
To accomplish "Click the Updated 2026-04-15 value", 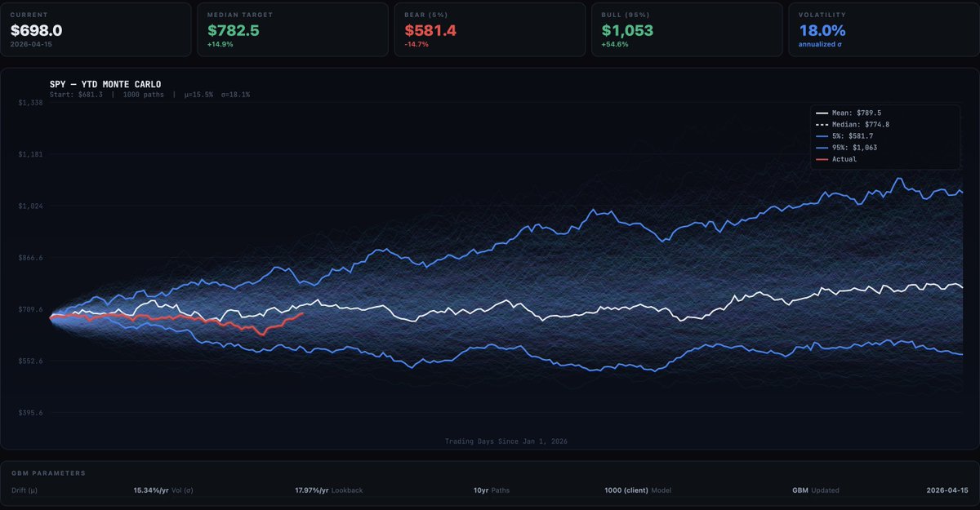I will pos(947,490).
